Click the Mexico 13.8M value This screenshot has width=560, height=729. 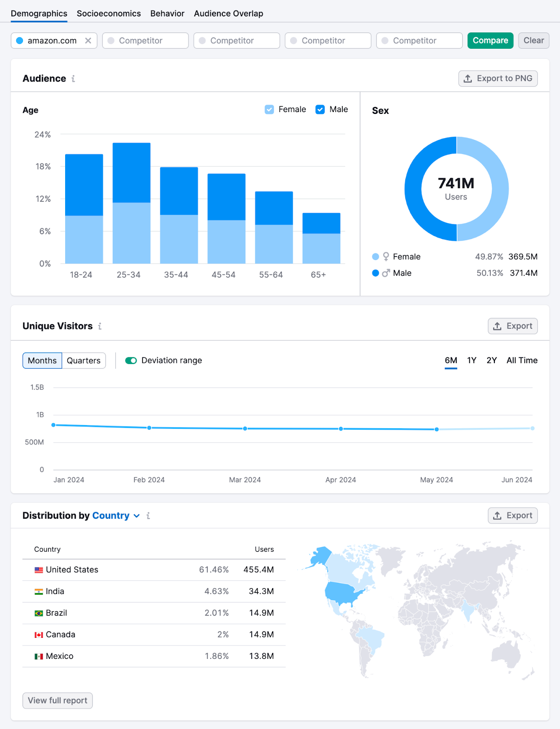261,657
